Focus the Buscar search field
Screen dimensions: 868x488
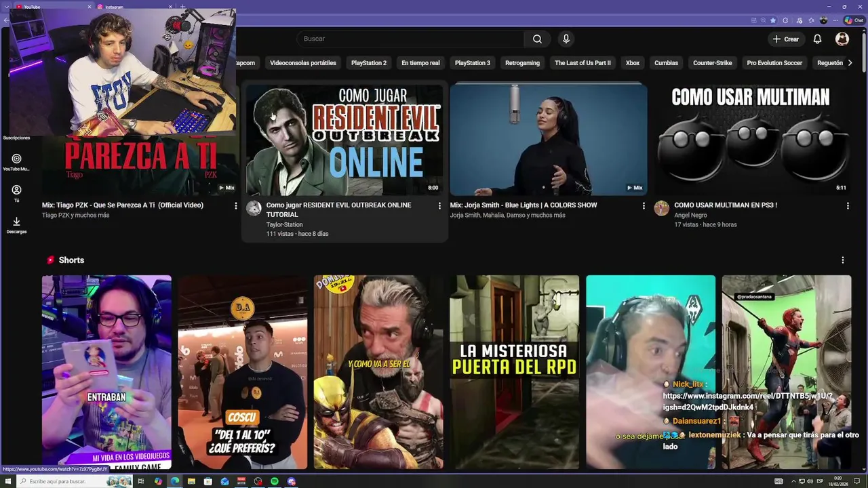[x=412, y=39]
